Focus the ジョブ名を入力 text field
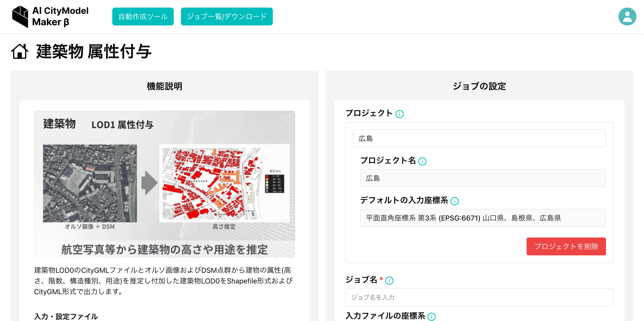The height and width of the screenshot is (321, 644). [479, 297]
